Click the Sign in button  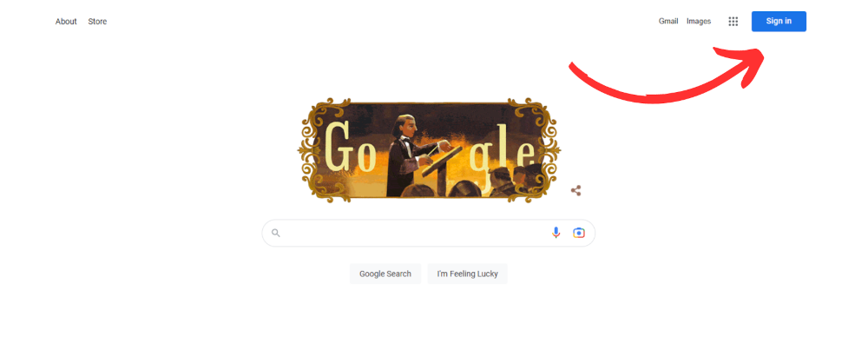point(779,22)
